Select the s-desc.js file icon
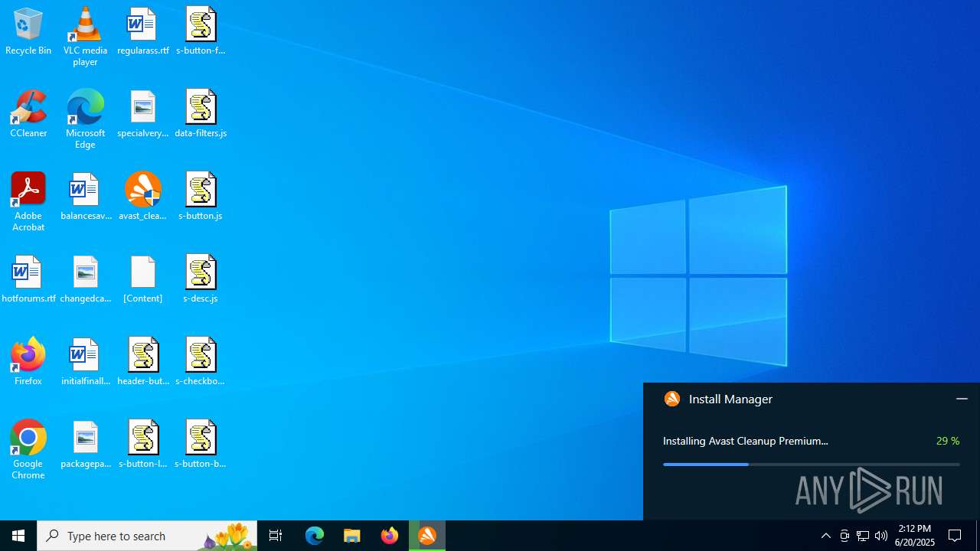This screenshot has height=551, width=980. tap(201, 279)
